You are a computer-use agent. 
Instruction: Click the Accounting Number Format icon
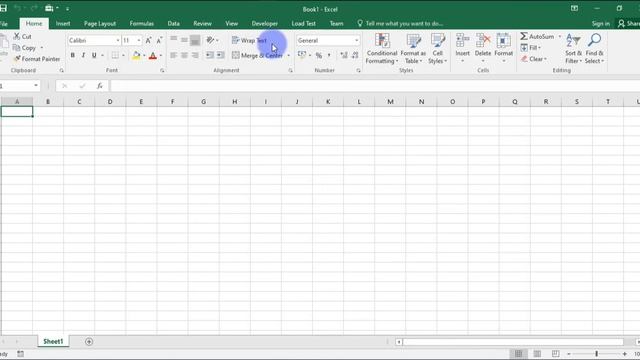[x=302, y=55]
